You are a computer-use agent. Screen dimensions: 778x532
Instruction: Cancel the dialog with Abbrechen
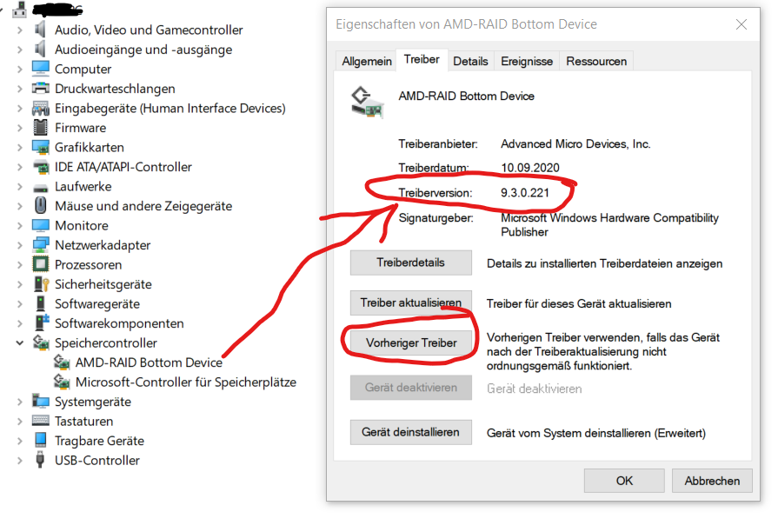[x=712, y=481]
